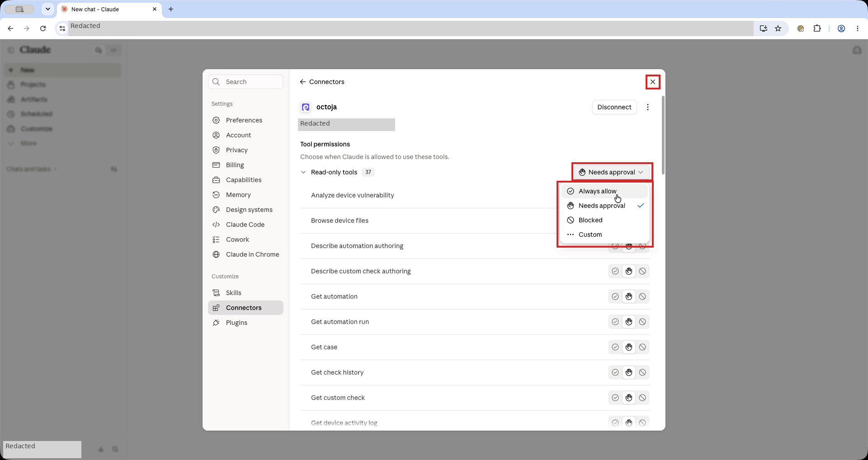This screenshot has width=868, height=460.
Task: Open the browser Extensions menu
Action: tap(817, 28)
